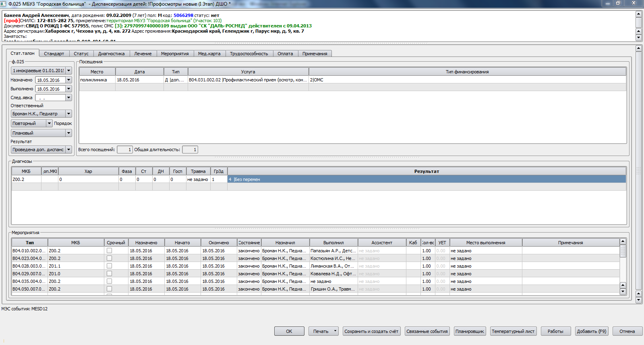Click the OK button
644x345 pixels.
(x=289, y=331)
